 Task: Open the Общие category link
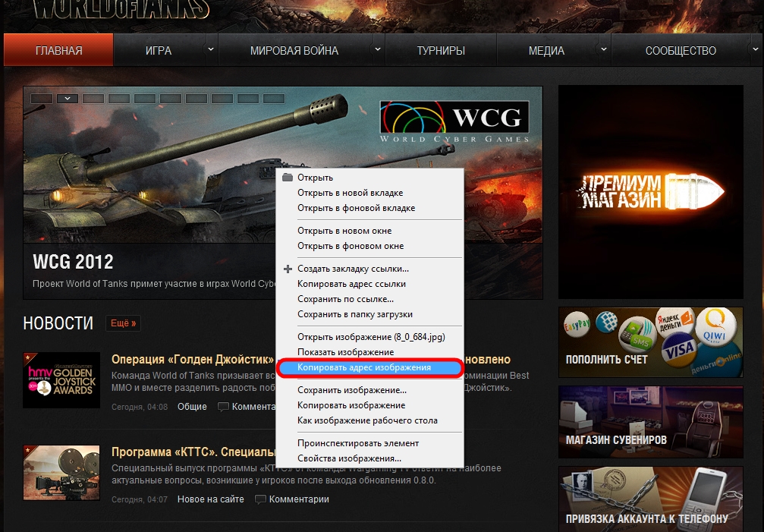click(x=192, y=406)
